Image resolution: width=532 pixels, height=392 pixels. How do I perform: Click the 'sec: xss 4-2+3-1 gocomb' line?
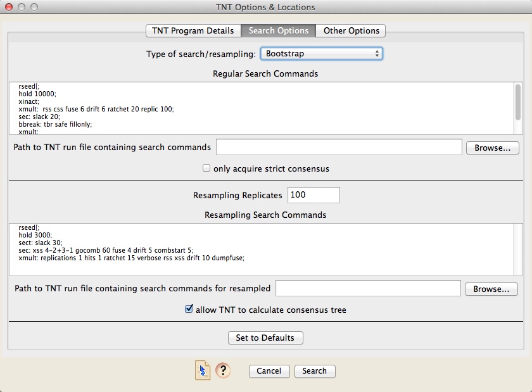coord(106,251)
